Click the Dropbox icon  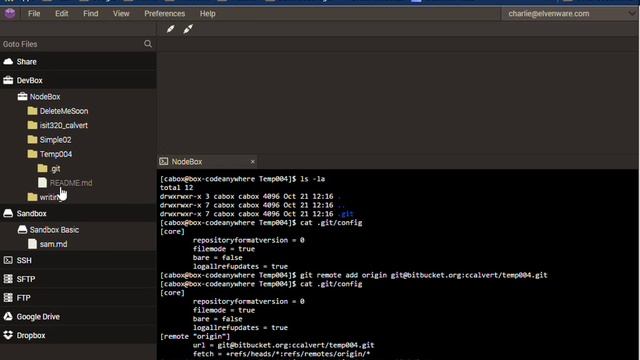click(8, 335)
